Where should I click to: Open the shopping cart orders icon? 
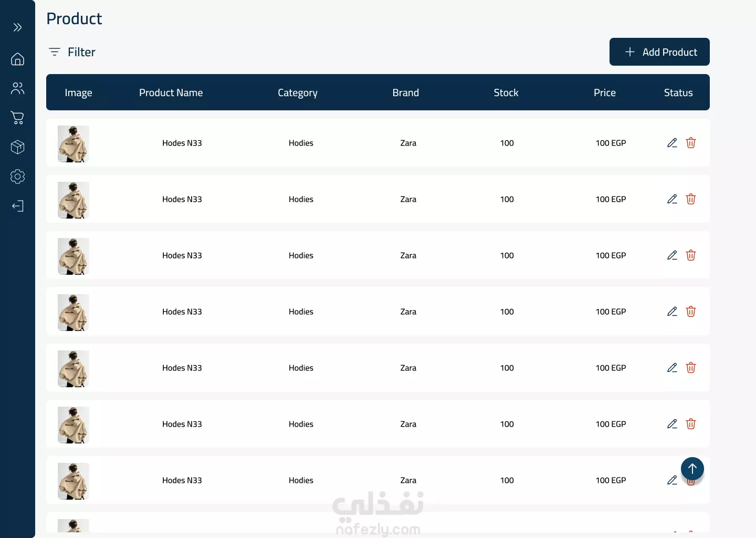tap(17, 118)
